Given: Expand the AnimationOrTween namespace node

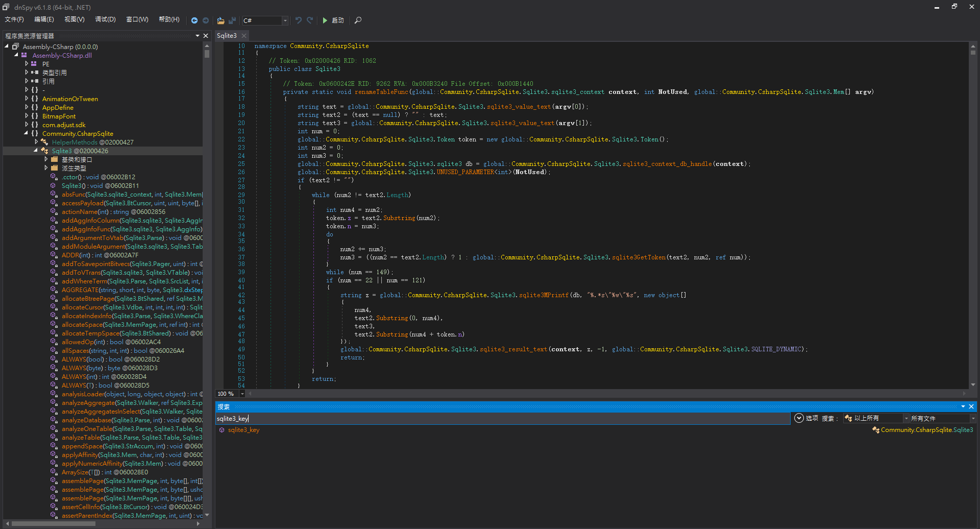Looking at the screenshot, I should coord(27,99).
